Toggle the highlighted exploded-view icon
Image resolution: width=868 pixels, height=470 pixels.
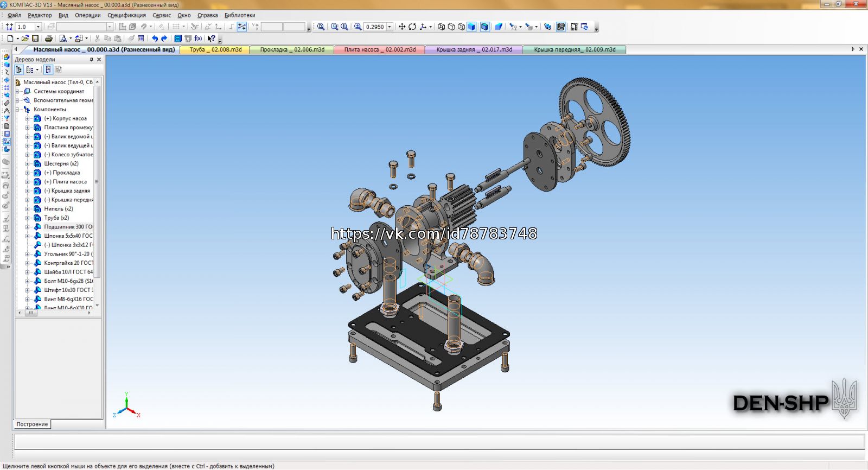tap(561, 27)
